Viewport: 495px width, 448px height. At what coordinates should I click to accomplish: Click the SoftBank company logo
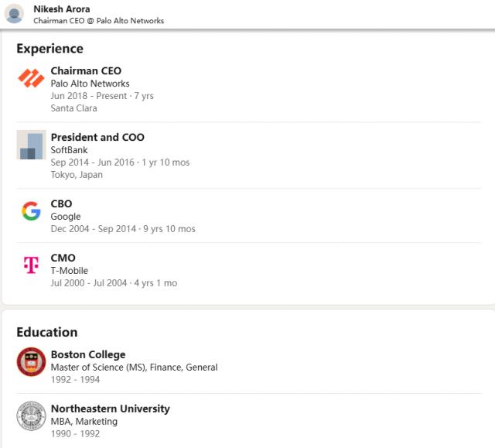31,145
